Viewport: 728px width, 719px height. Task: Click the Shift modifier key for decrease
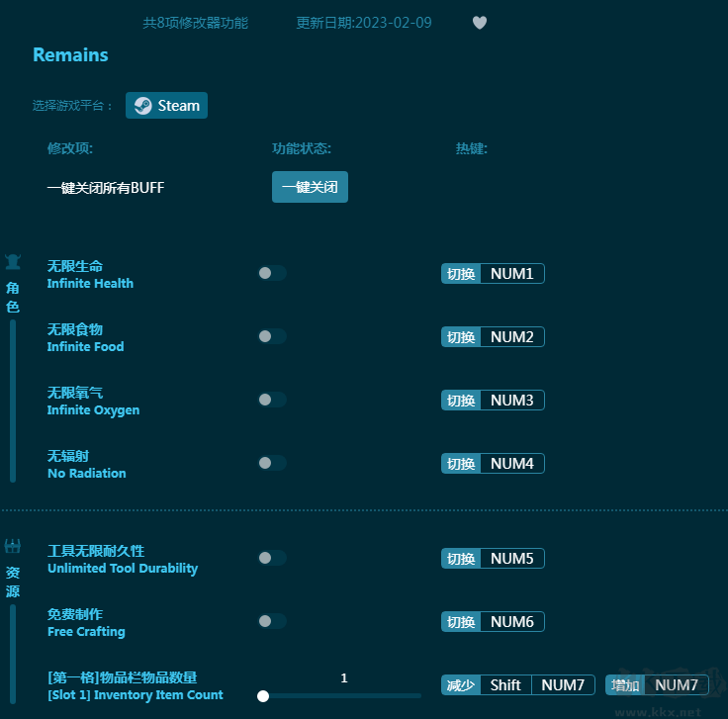point(505,685)
